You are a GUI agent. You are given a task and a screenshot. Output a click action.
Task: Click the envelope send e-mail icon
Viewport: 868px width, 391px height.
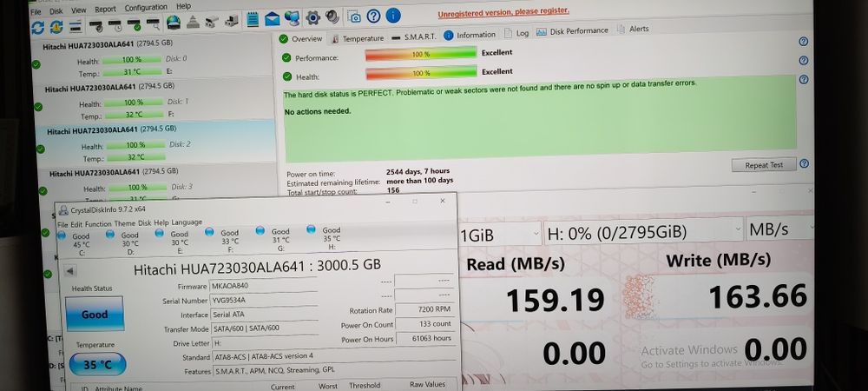tap(272, 19)
